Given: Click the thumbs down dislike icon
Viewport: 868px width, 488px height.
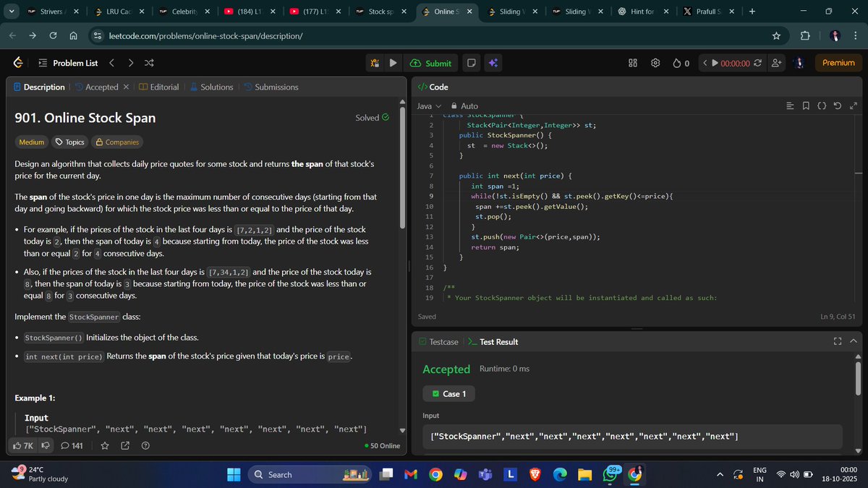Looking at the screenshot, I should click(x=45, y=446).
